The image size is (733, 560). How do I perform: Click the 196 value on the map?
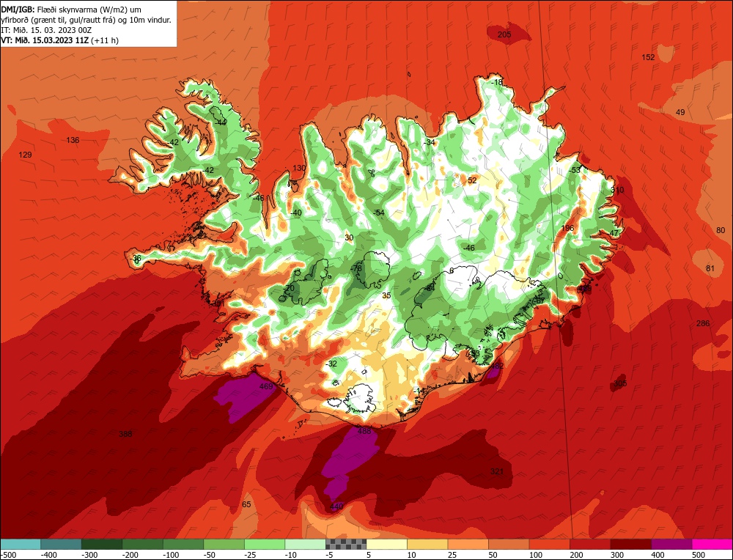(x=567, y=228)
